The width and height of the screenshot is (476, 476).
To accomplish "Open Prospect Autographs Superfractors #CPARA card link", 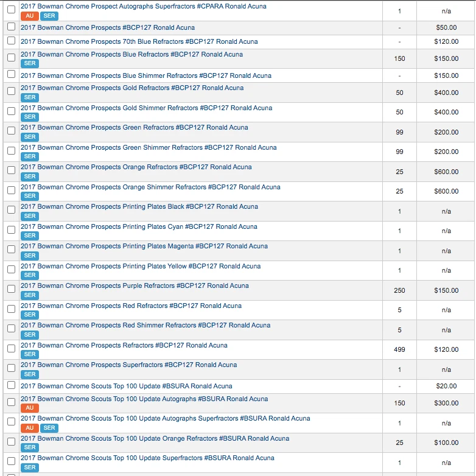I will 143,6.
